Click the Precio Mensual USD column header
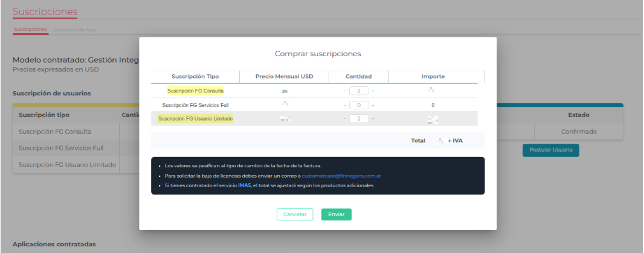This screenshot has width=644, height=253. [x=284, y=77]
